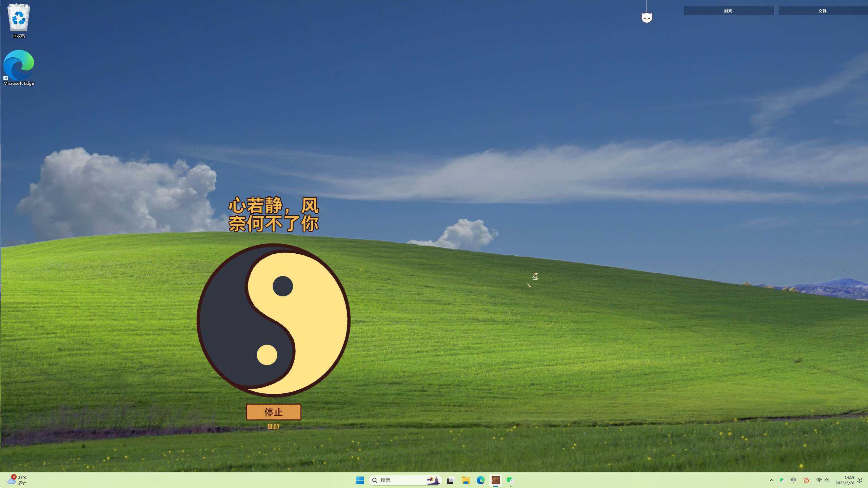The image size is (868, 488).
Task: Click the Windows Start button
Action: click(359, 480)
